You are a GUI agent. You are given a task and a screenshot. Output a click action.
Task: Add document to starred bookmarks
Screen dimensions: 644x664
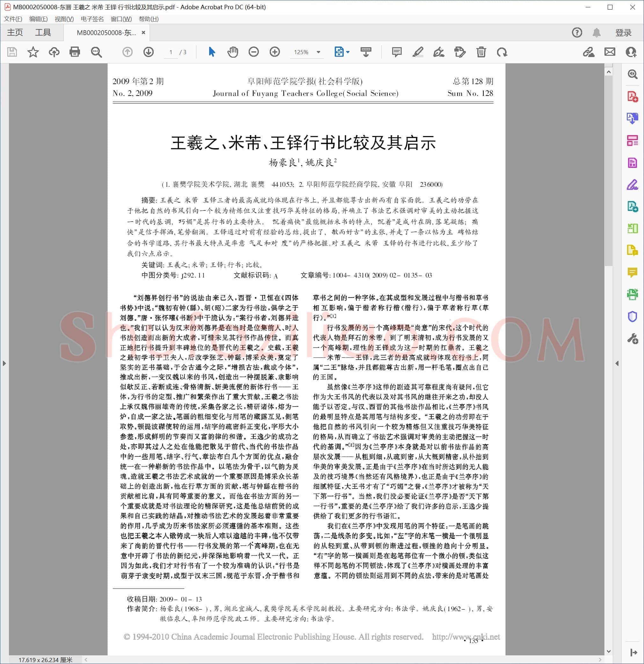click(33, 52)
